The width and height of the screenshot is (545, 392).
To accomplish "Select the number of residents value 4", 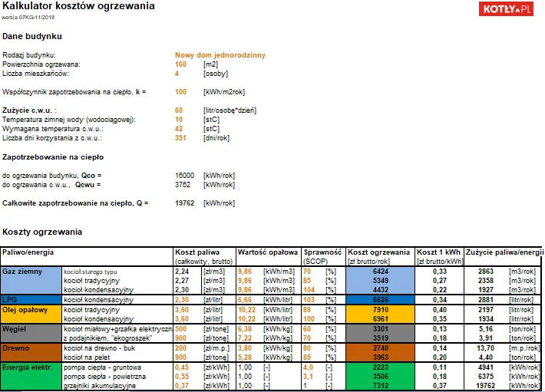I will [x=177, y=74].
